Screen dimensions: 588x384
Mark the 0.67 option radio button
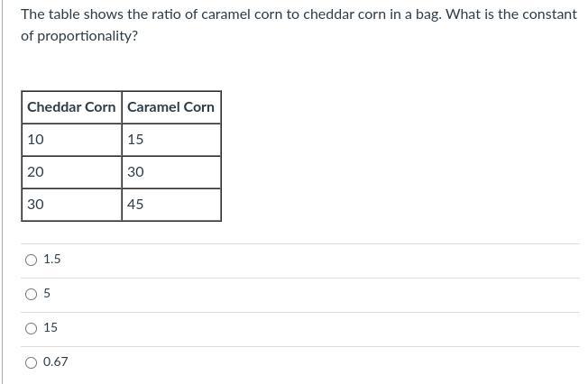(32, 362)
